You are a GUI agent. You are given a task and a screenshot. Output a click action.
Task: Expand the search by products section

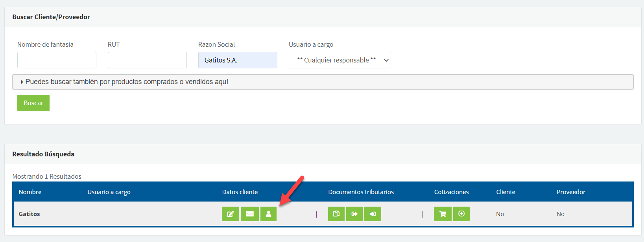click(x=126, y=82)
